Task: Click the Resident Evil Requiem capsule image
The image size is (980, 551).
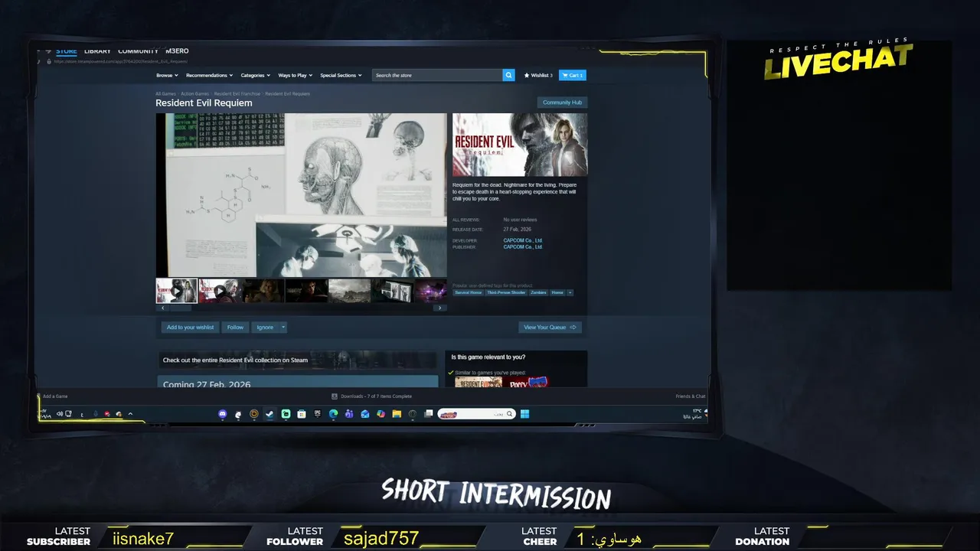Action: click(x=520, y=145)
